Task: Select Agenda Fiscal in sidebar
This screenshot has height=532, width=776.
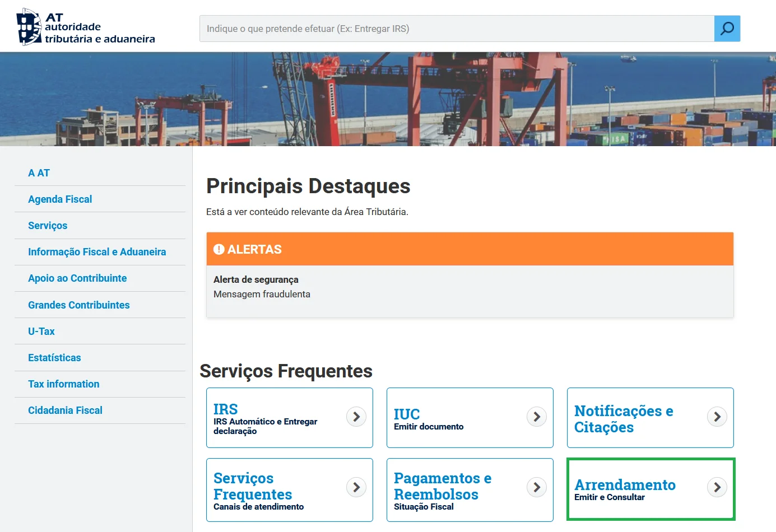Action: click(x=60, y=199)
